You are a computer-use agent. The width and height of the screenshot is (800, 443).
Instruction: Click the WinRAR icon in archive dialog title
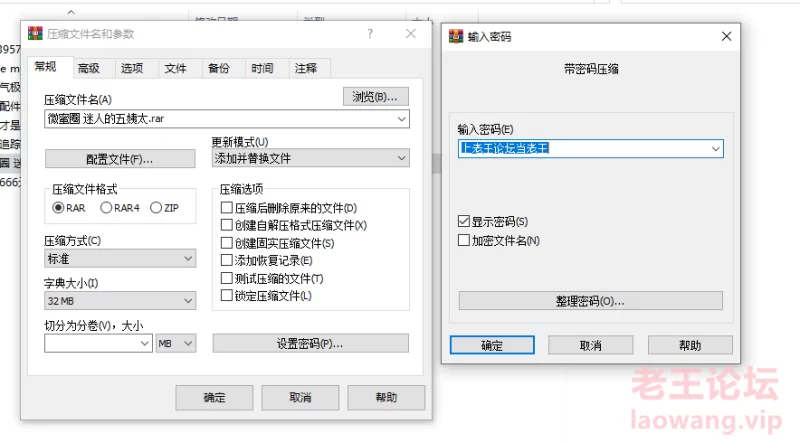point(34,34)
